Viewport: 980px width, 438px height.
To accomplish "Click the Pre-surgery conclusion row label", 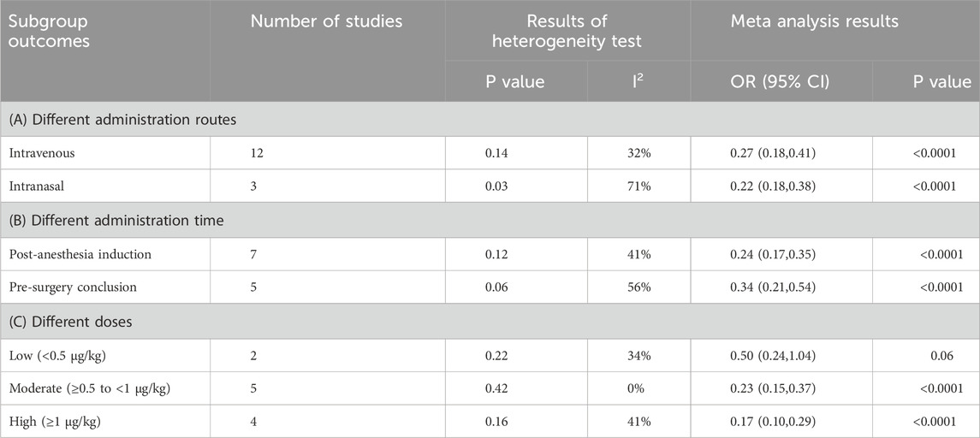I will pos(73,287).
